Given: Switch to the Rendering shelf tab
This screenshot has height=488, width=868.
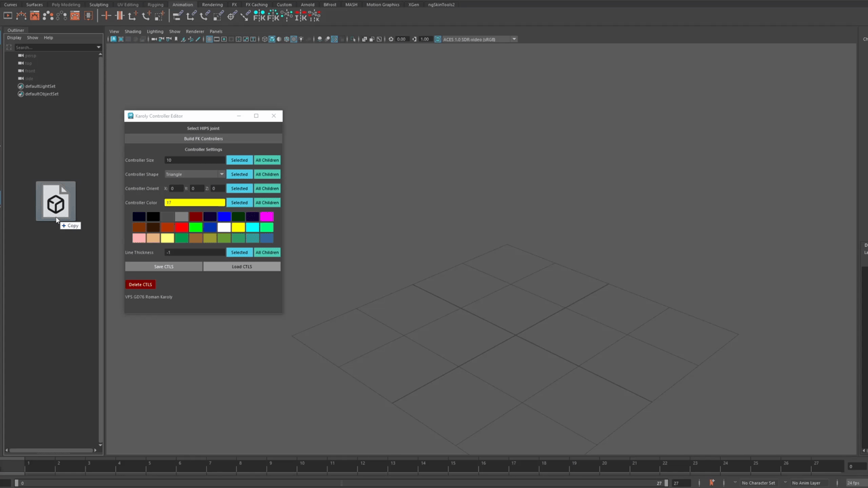Looking at the screenshot, I should [x=212, y=5].
